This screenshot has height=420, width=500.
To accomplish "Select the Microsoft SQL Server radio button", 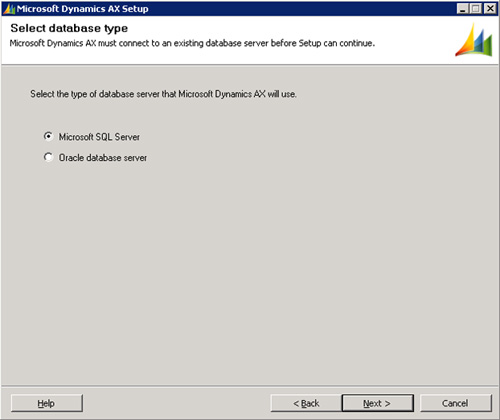I will [48, 136].
